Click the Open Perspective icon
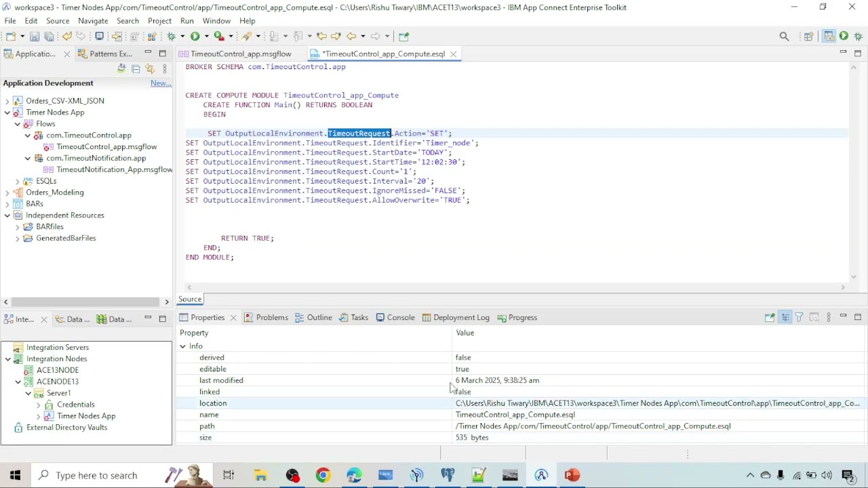The width and height of the screenshot is (868, 488). point(808,36)
